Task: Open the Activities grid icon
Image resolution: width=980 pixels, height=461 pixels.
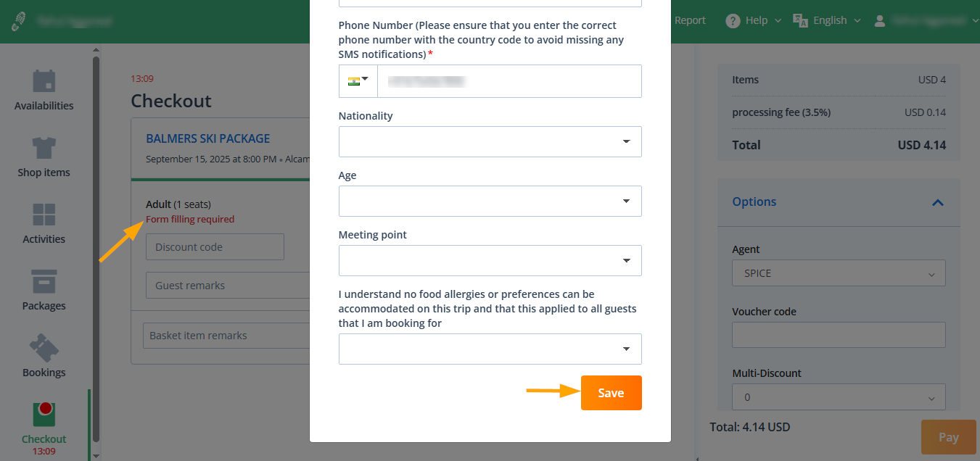Action: point(44,215)
